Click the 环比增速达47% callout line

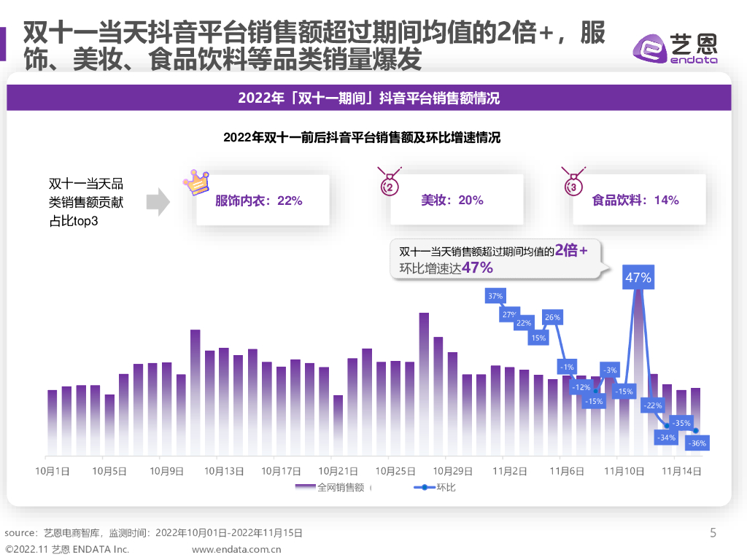tap(446, 268)
